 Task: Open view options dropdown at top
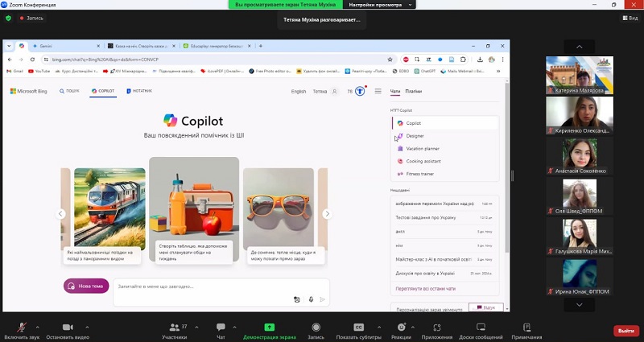point(381,5)
